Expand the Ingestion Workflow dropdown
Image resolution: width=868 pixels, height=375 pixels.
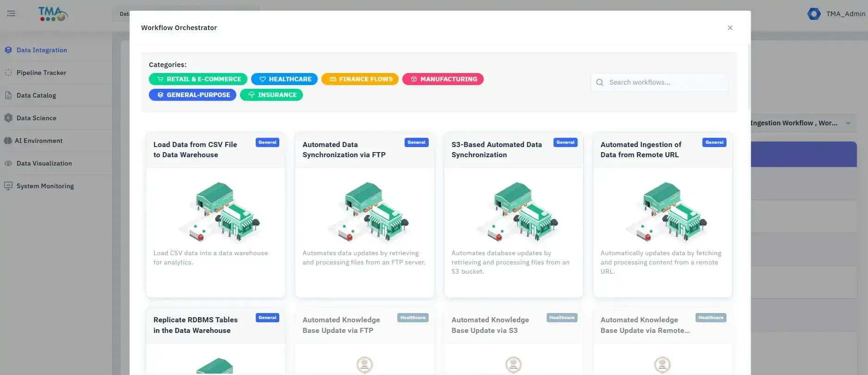point(848,123)
